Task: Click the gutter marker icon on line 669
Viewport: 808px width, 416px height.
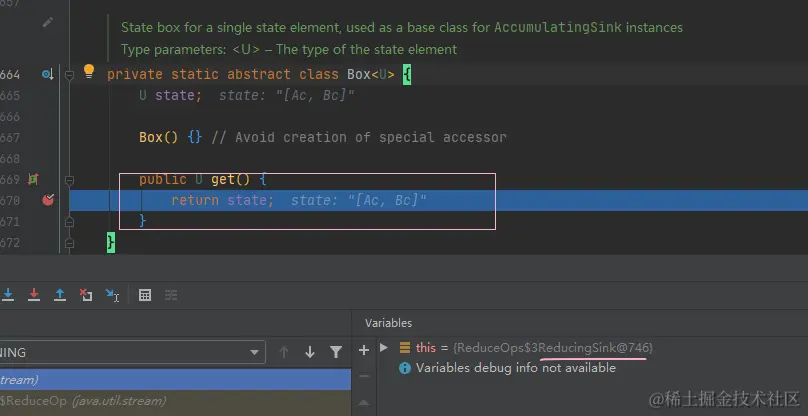Action: click(33, 179)
